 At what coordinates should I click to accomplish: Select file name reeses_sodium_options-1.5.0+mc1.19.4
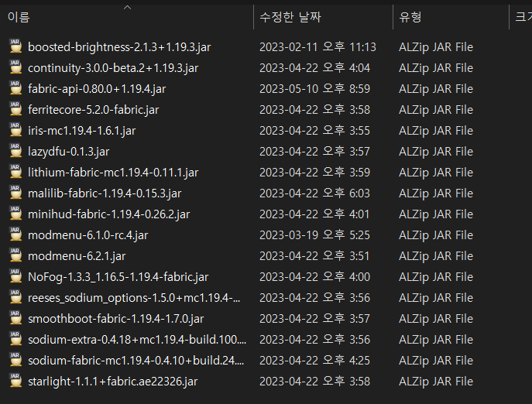(x=134, y=298)
